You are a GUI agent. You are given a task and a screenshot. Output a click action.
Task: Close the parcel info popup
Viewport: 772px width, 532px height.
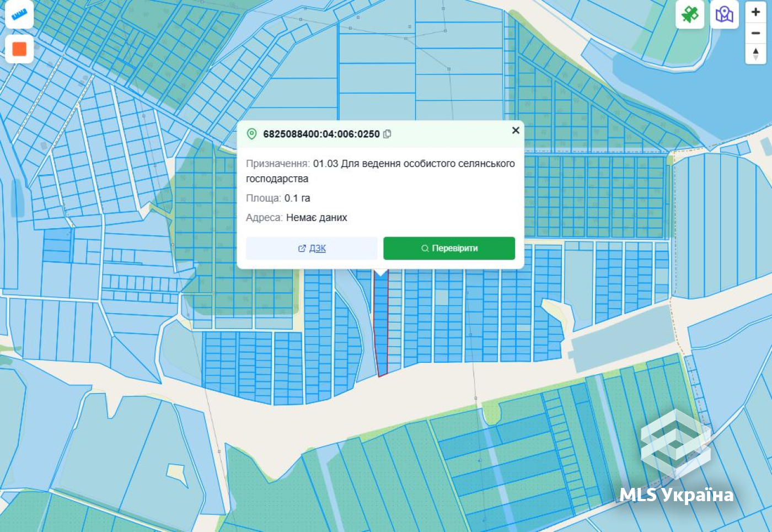(x=516, y=130)
